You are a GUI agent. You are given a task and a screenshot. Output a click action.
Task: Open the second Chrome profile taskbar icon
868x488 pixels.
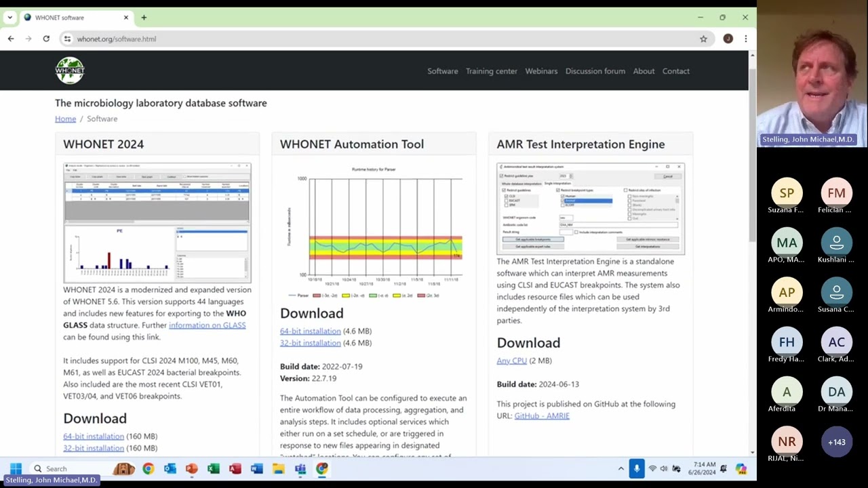click(321, 468)
